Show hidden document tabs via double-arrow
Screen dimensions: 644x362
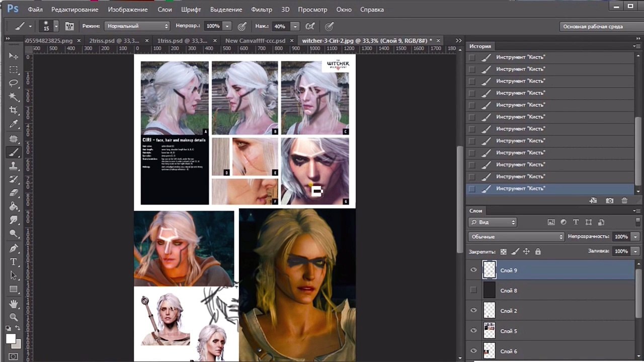pos(458,40)
